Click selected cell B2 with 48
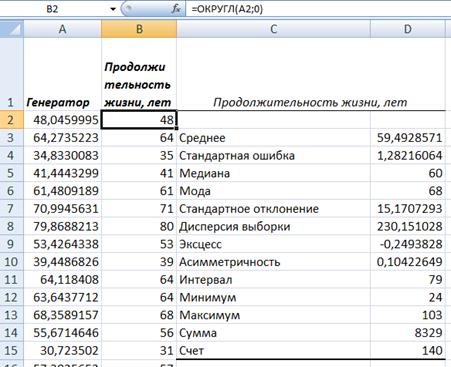 (x=139, y=120)
